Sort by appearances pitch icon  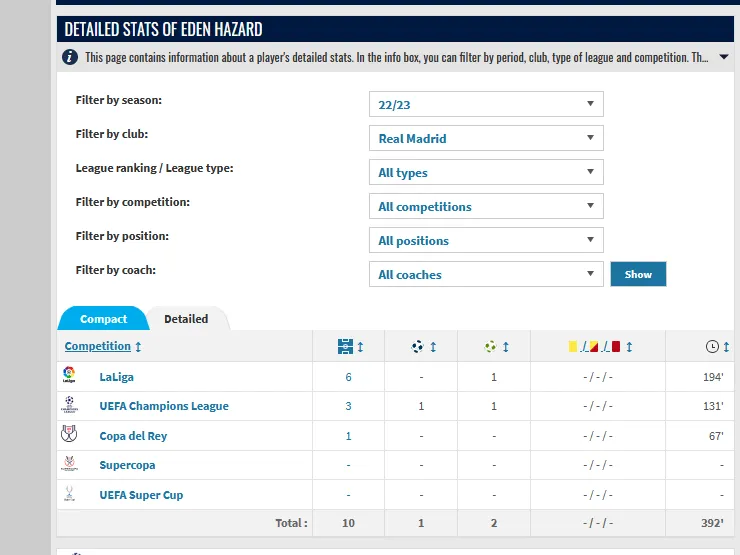click(345, 346)
